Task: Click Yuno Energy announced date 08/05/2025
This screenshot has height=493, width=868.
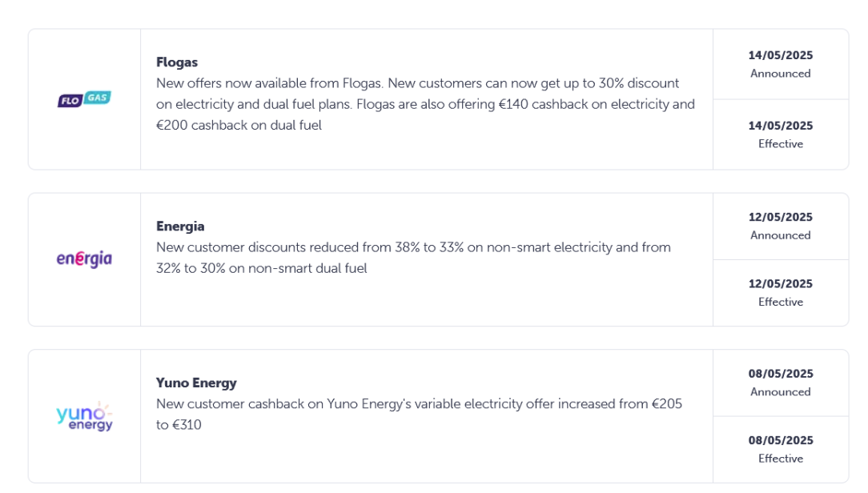Action: point(781,374)
